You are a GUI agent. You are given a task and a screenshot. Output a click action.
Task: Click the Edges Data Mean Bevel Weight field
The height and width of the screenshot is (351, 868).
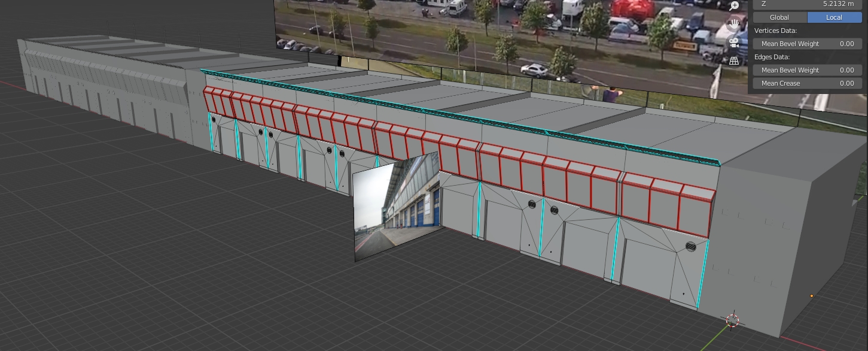click(x=807, y=70)
